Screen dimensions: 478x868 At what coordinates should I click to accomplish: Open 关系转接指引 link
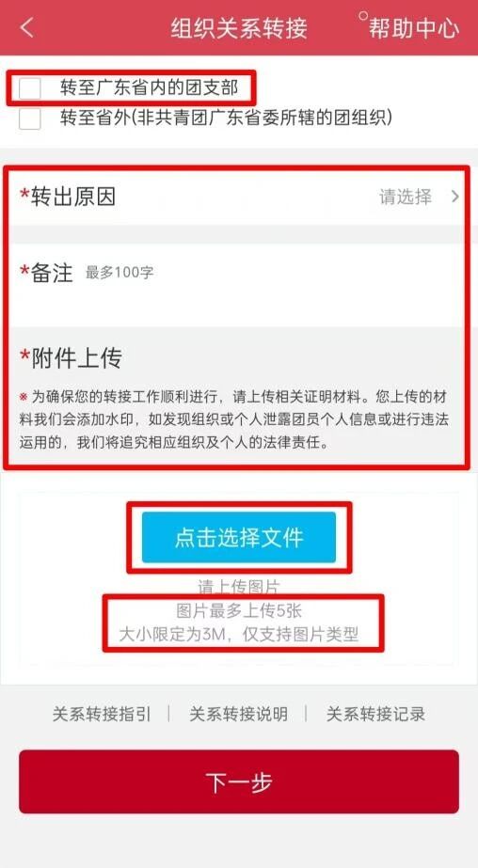(102, 714)
